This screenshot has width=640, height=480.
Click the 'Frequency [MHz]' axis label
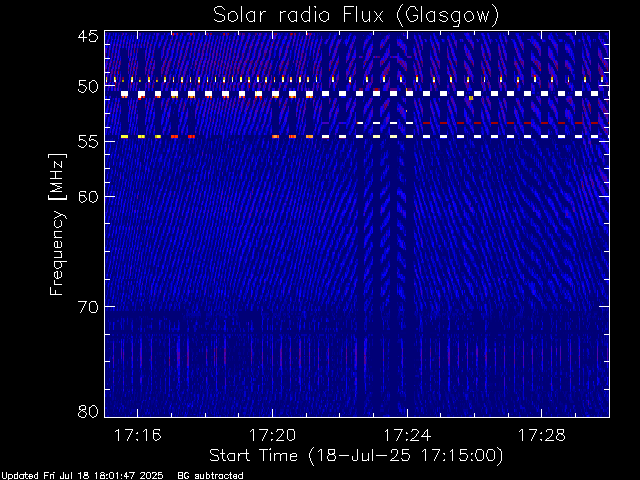(x=57, y=224)
